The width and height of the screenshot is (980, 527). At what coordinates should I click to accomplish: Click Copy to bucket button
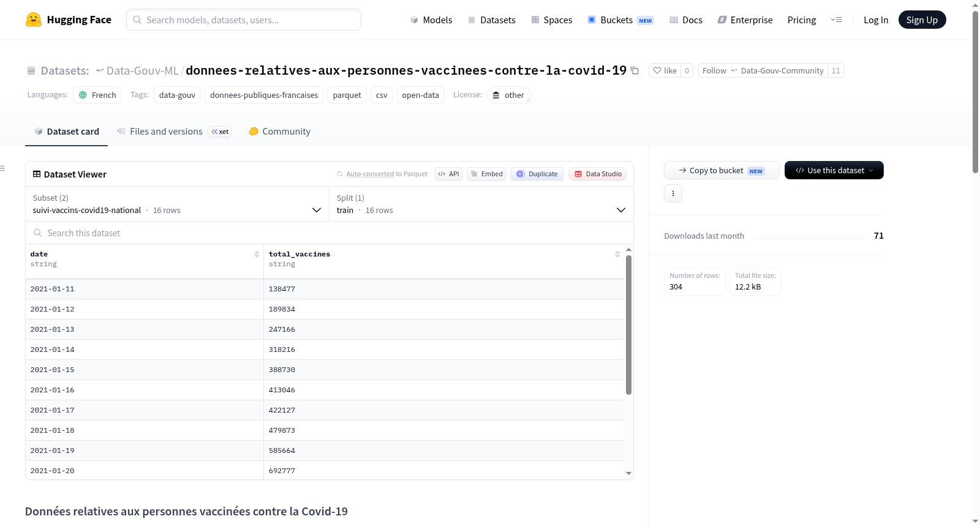click(722, 170)
